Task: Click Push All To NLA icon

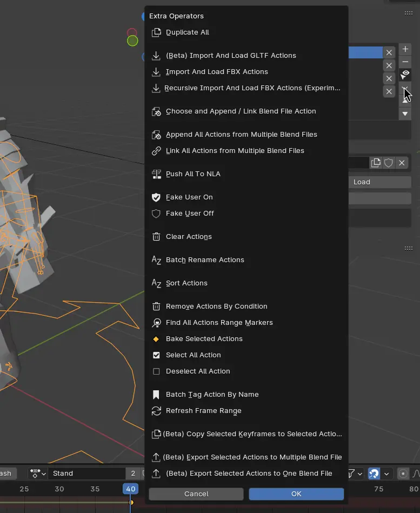Action: click(x=156, y=174)
